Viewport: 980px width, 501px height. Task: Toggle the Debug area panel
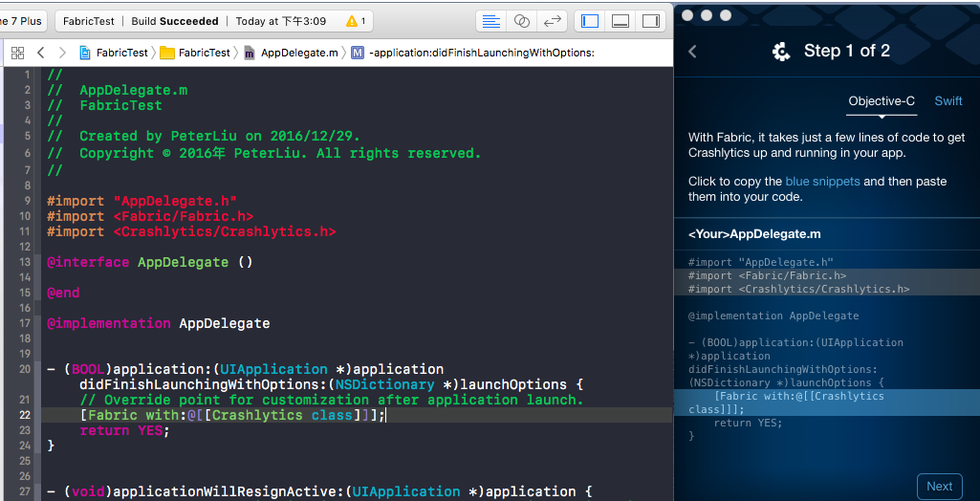(621, 21)
